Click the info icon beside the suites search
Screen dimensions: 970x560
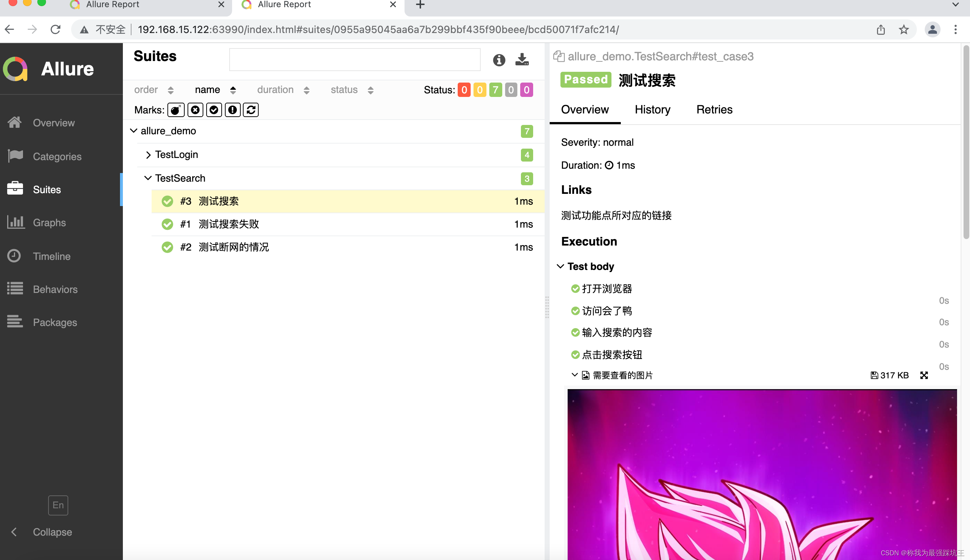[x=499, y=60]
